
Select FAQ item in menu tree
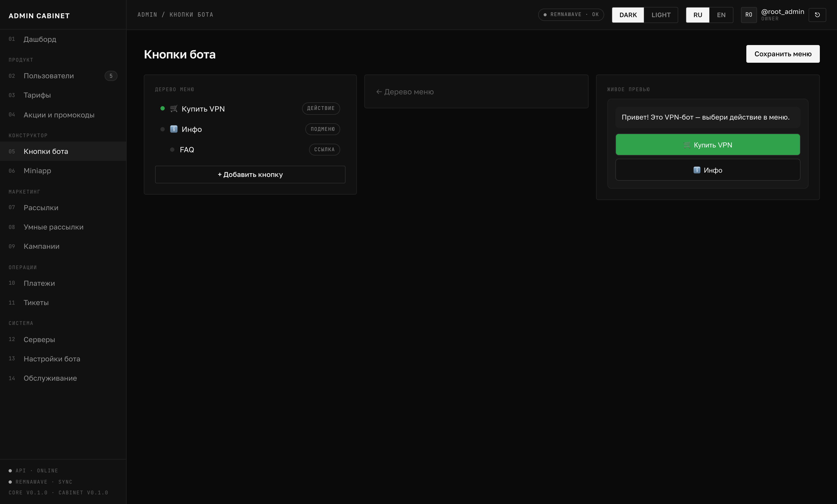[250, 149]
